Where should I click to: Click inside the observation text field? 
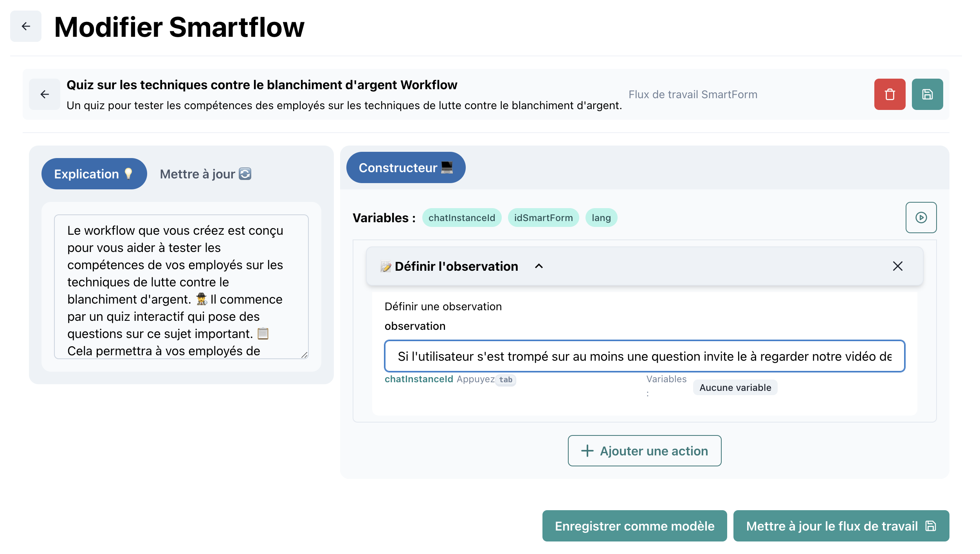[644, 356]
